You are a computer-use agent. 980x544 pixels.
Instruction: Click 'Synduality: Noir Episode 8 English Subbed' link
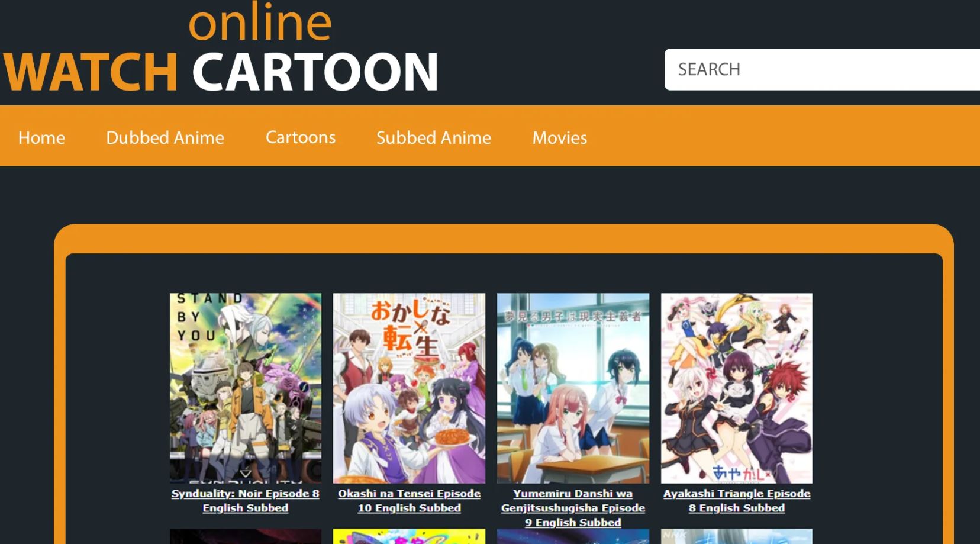click(x=246, y=501)
